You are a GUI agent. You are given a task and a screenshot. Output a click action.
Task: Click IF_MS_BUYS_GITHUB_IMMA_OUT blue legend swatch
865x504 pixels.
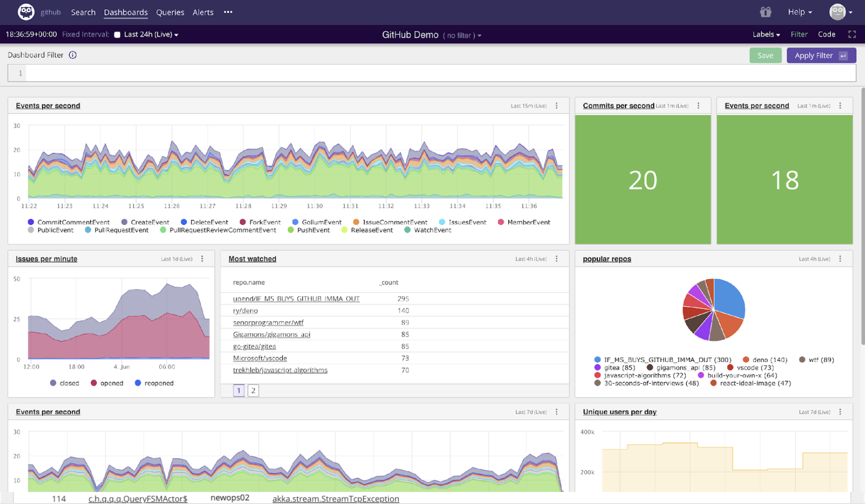[x=597, y=359]
